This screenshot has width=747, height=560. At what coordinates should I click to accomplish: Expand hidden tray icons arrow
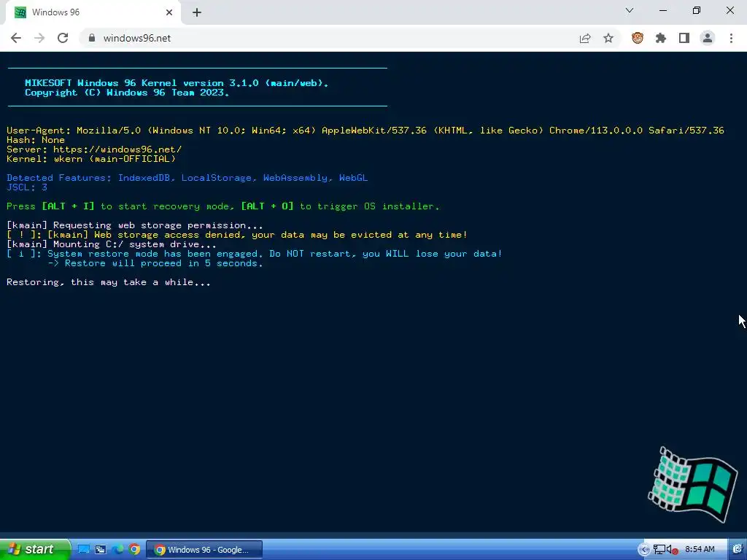tap(643, 550)
